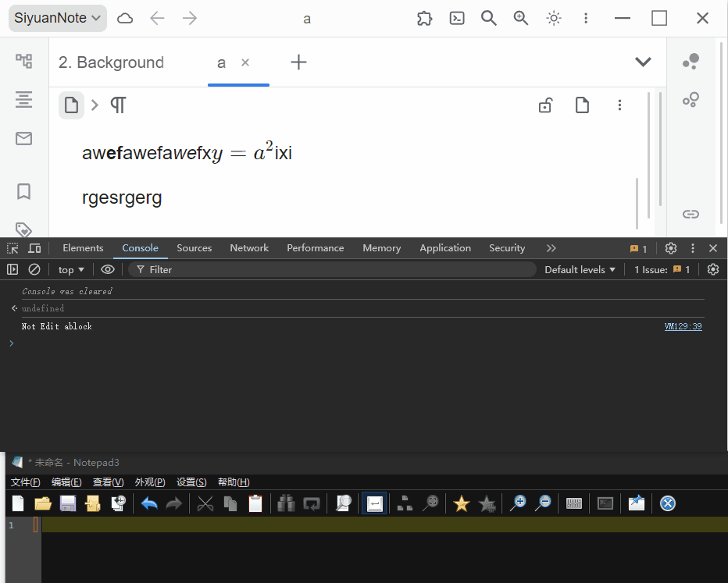Open the cloud sync panel in SiyuanNote

pos(124,18)
